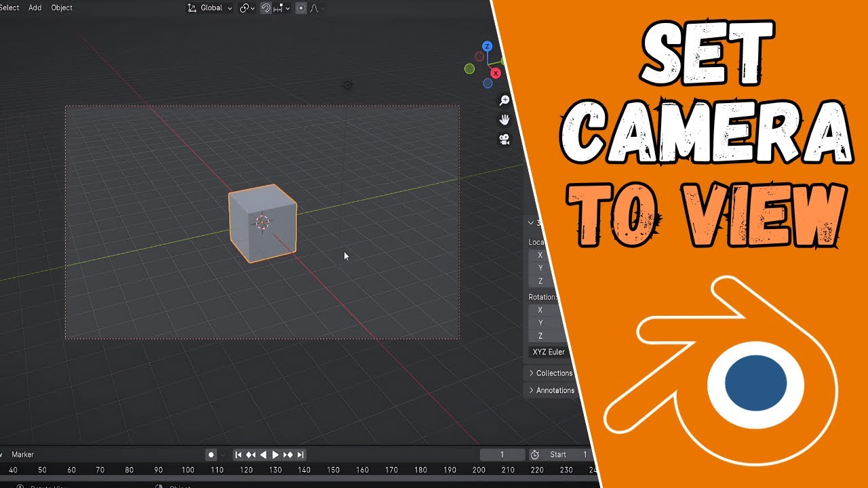The image size is (868, 488).
Task: Click the timeline horizontal scrollbar
Action: coord(298,479)
